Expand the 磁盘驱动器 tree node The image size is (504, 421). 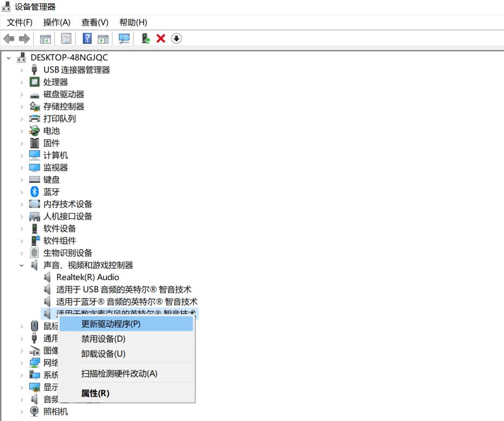(x=21, y=94)
